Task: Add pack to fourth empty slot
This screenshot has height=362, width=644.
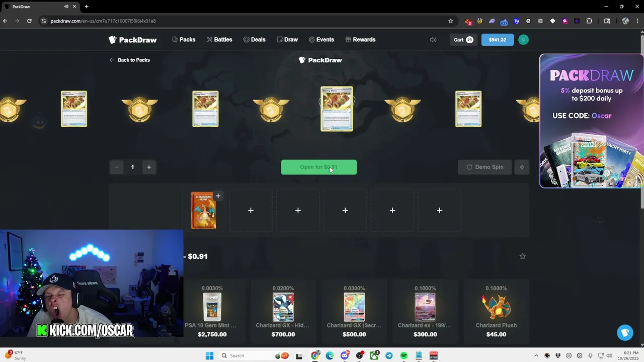Action: 392,210
